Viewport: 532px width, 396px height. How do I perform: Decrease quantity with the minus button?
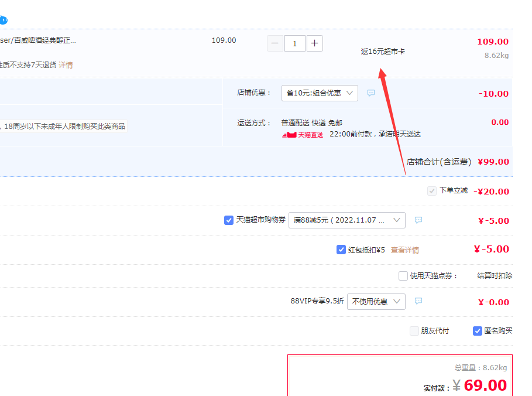[275, 43]
